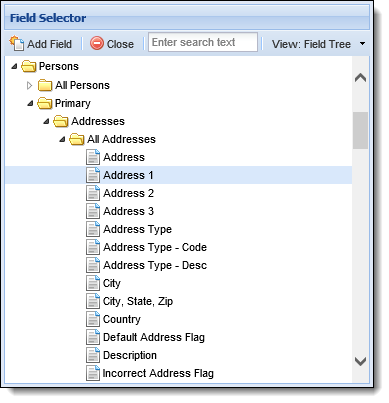Click the Persons folder icon
The height and width of the screenshot is (403, 389).
[x=29, y=66]
